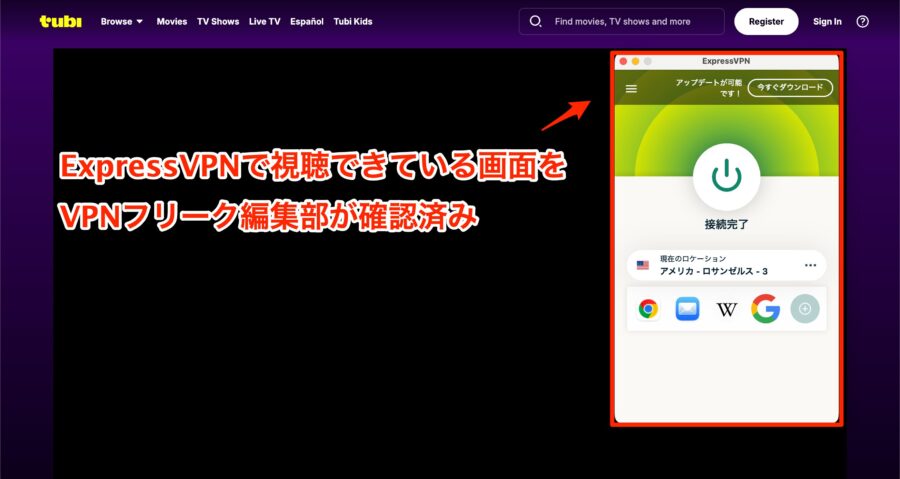Open the help question mark icon
This screenshot has height=479, width=900.
point(862,21)
